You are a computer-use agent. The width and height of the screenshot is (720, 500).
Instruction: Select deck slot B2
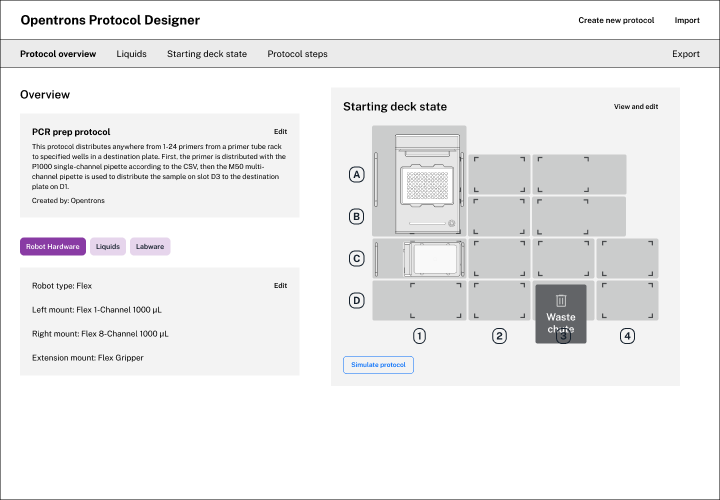(499, 216)
